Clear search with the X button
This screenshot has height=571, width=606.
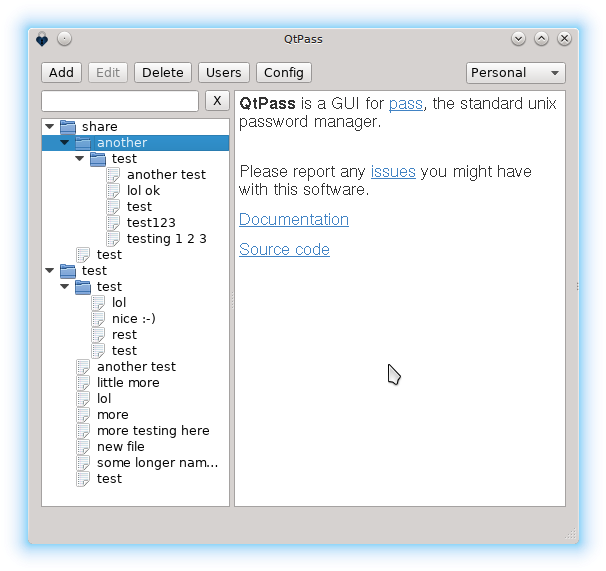[x=217, y=101]
